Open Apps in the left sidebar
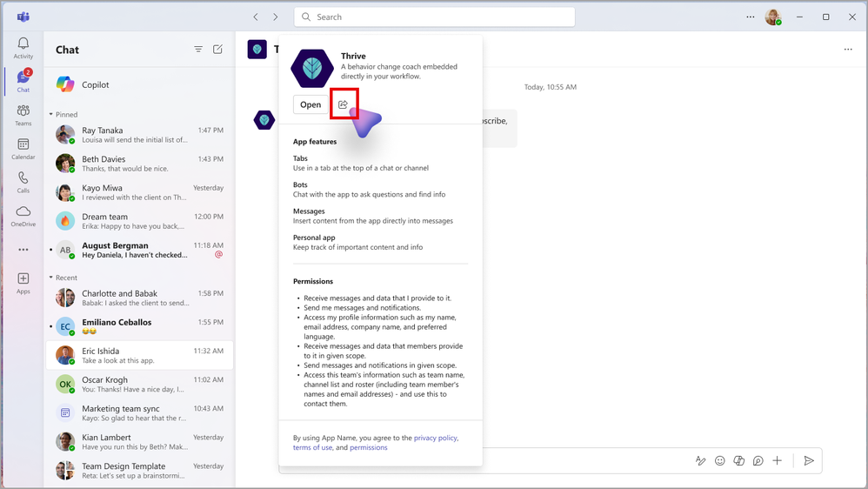This screenshot has width=868, height=489. click(x=23, y=283)
